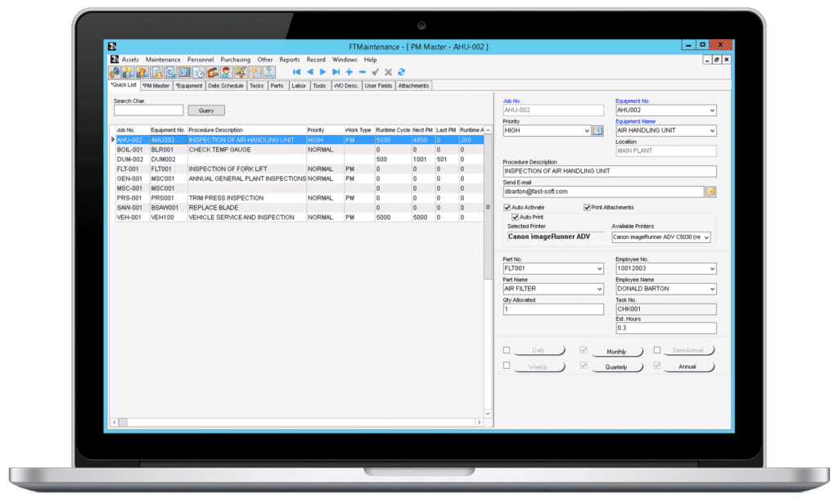The image size is (838, 504).
Task: Toggle the Print Attachments checkbox
Action: [x=588, y=208]
